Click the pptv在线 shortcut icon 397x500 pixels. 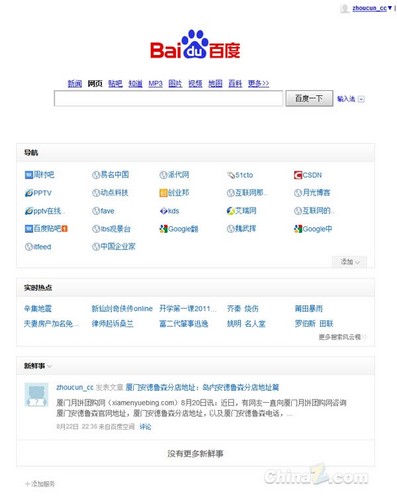tap(29, 211)
